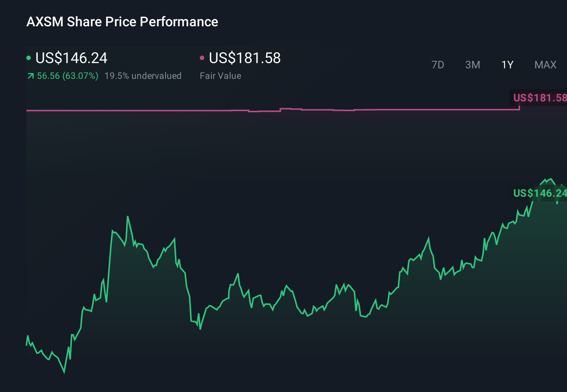Click the lowest dip of the green price line
Screen dimensions: 567x392
point(64,373)
